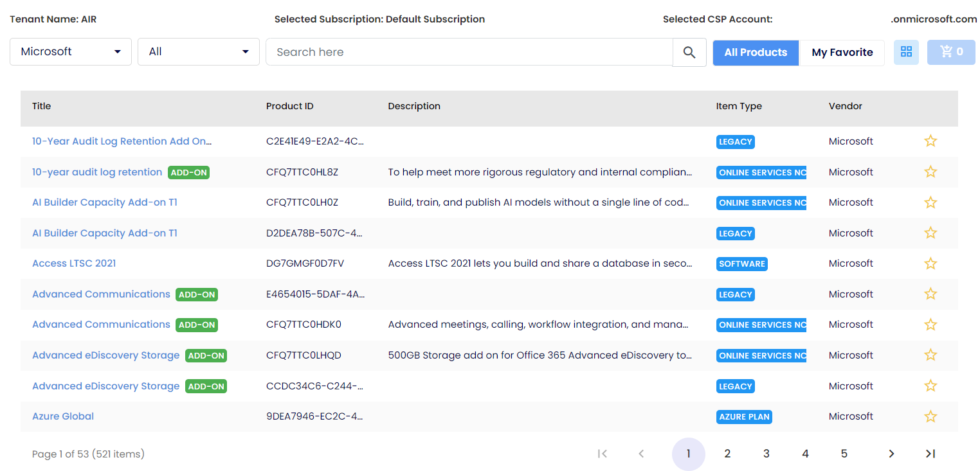The image size is (980, 471).
Task: Star AI Builder Capacity Add-on T1 CFQ7TTC0LH0Z row
Action: point(930,202)
